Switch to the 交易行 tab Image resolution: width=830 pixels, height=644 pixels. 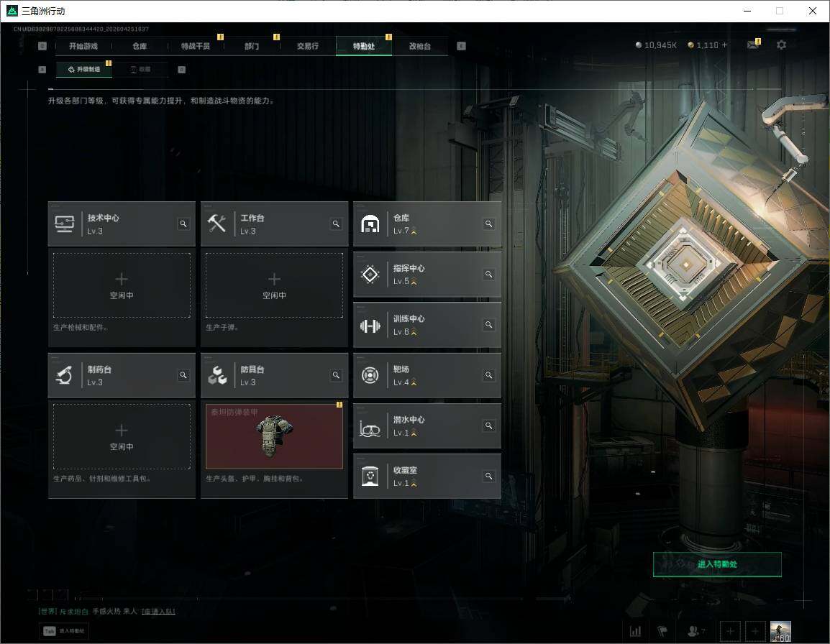coord(308,46)
